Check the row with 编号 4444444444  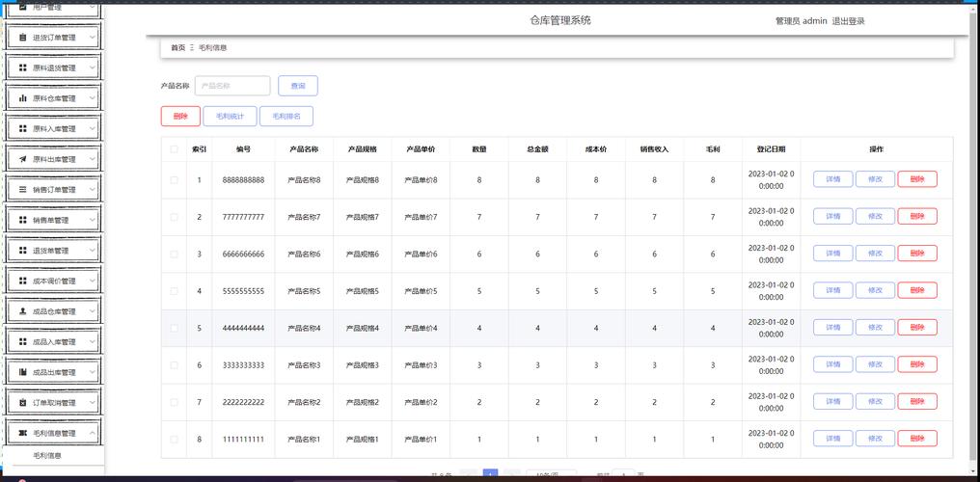click(x=174, y=328)
